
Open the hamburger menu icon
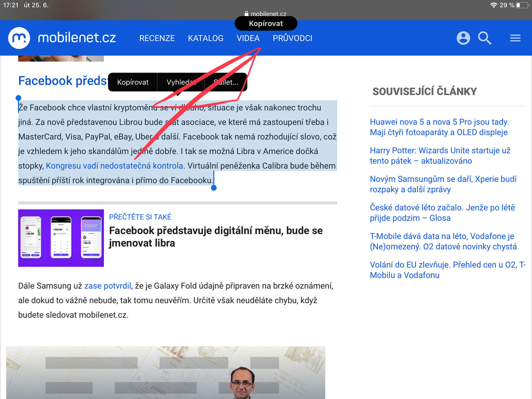pos(515,38)
